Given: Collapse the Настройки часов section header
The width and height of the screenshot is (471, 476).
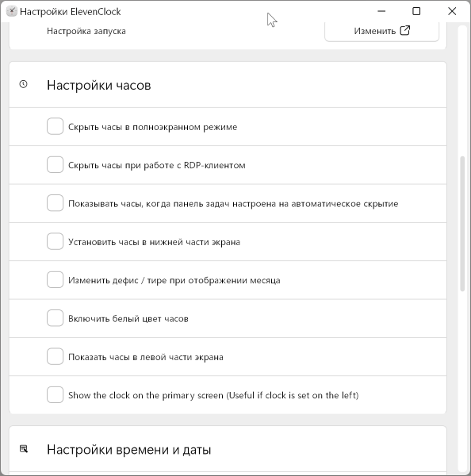Looking at the screenshot, I should 228,85.
